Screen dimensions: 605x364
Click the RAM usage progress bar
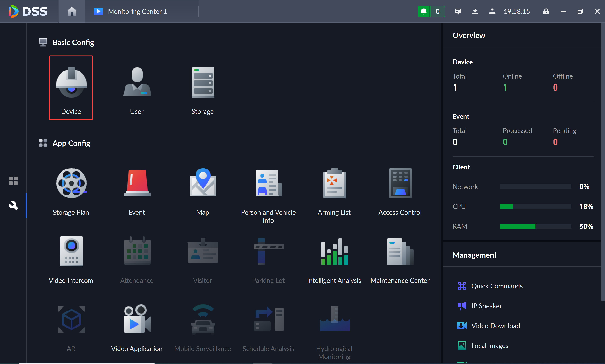tap(536, 226)
